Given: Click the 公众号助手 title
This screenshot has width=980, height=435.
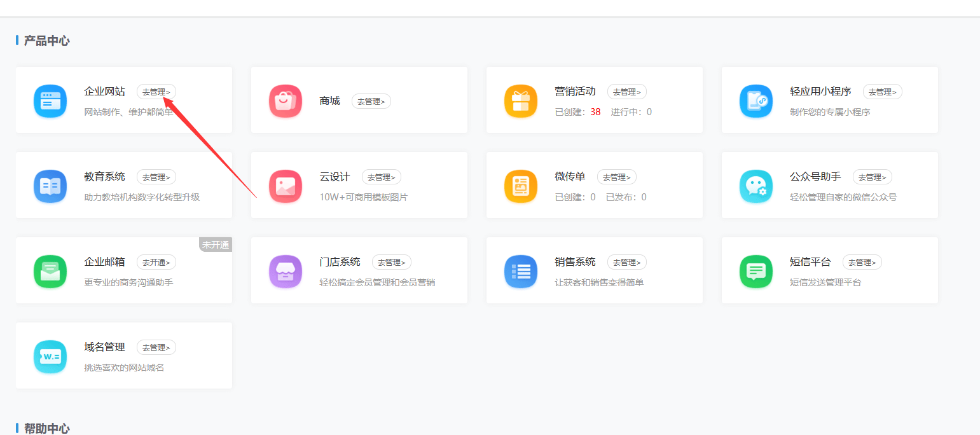Looking at the screenshot, I should click(x=816, y=177).
